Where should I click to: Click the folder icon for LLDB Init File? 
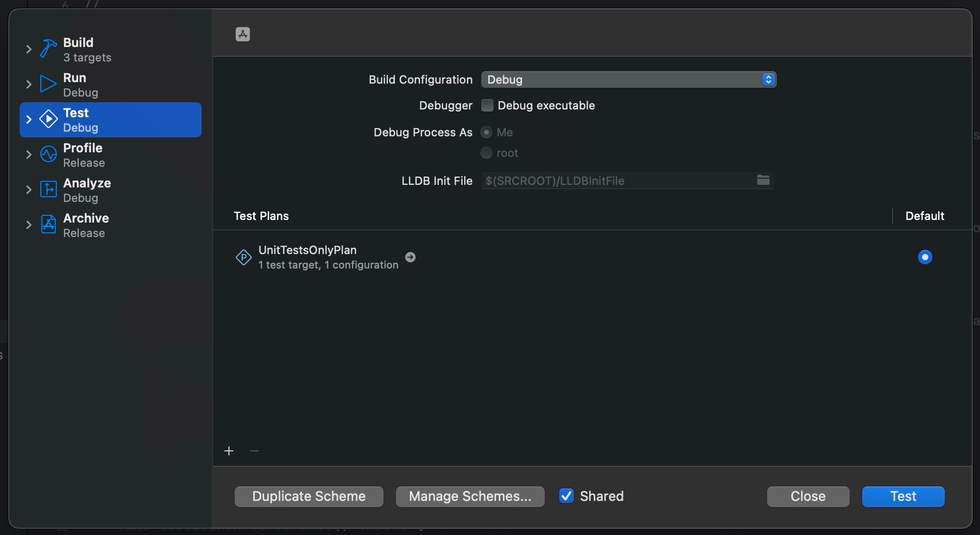[x=763, y=180]
